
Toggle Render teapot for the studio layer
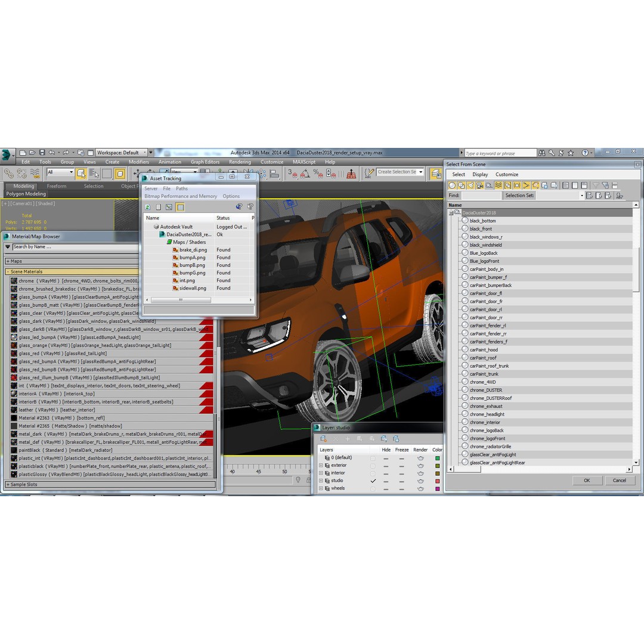point(420,481)
